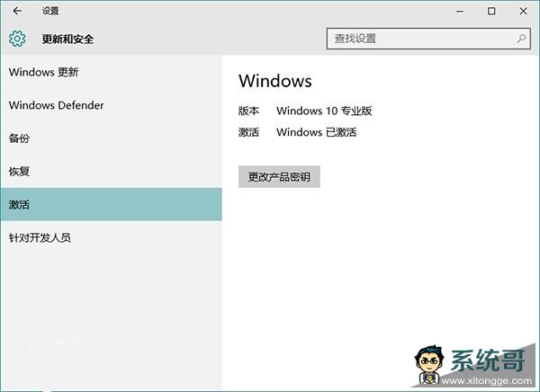Minimize the 设置 window

tap(460, 11)
